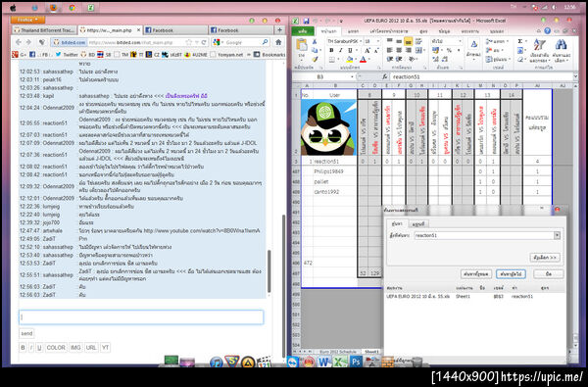Click the Decrease Font Size icon
The height and width of the screenshot is (387, 588).
[376, 50]
